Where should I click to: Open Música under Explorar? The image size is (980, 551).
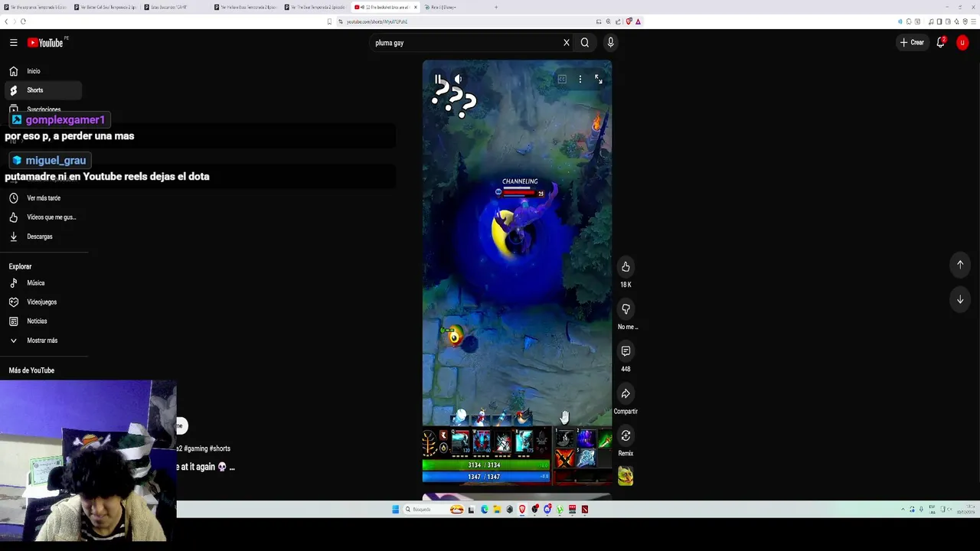42,283
